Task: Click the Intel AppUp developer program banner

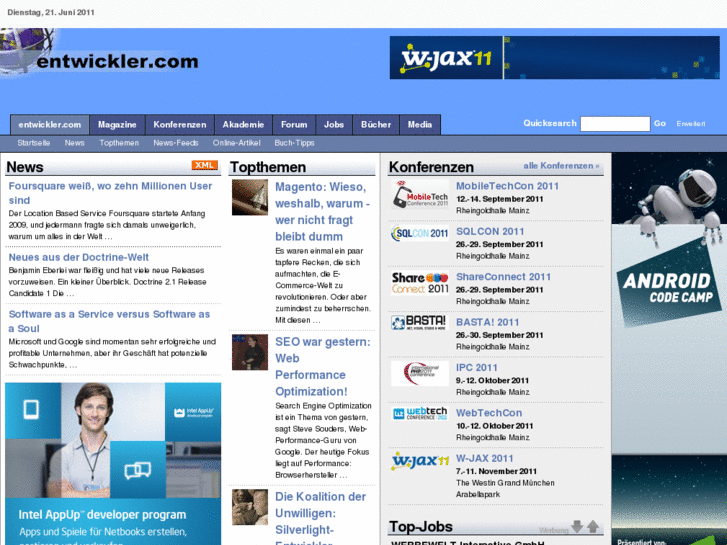Action: pyautogui.click(x=113, y=464)
